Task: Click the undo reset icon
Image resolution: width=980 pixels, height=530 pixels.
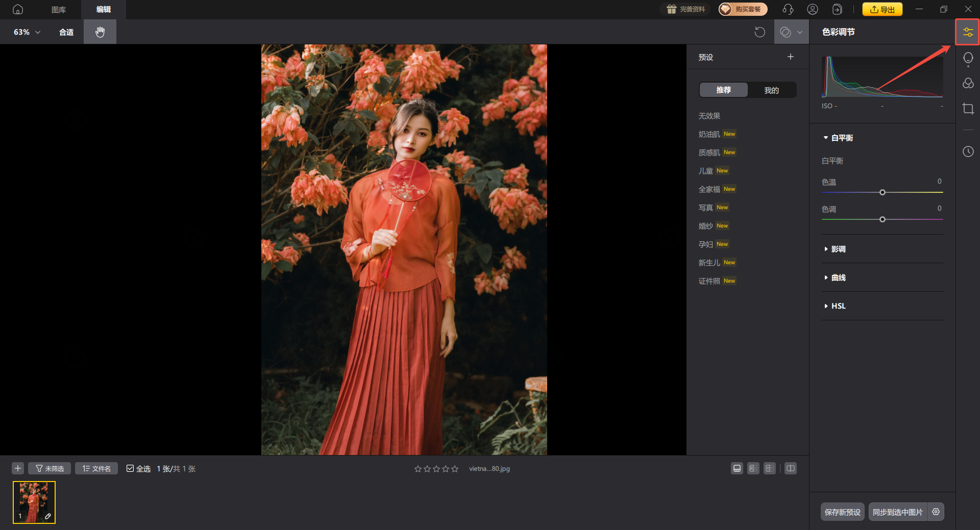Action: point(759,32)
